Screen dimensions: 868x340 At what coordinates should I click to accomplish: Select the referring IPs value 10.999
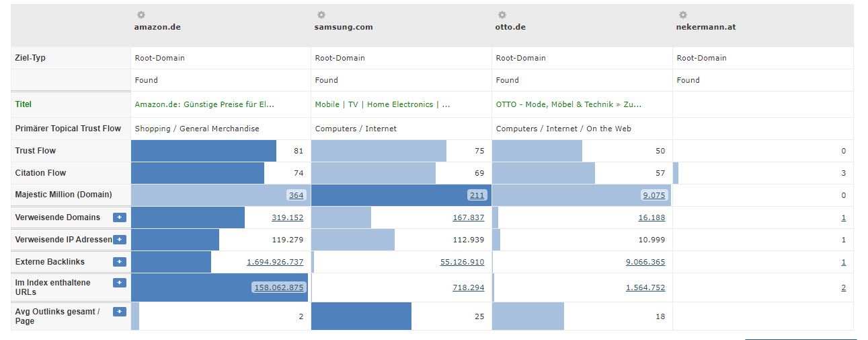click(x=652, y=240)
